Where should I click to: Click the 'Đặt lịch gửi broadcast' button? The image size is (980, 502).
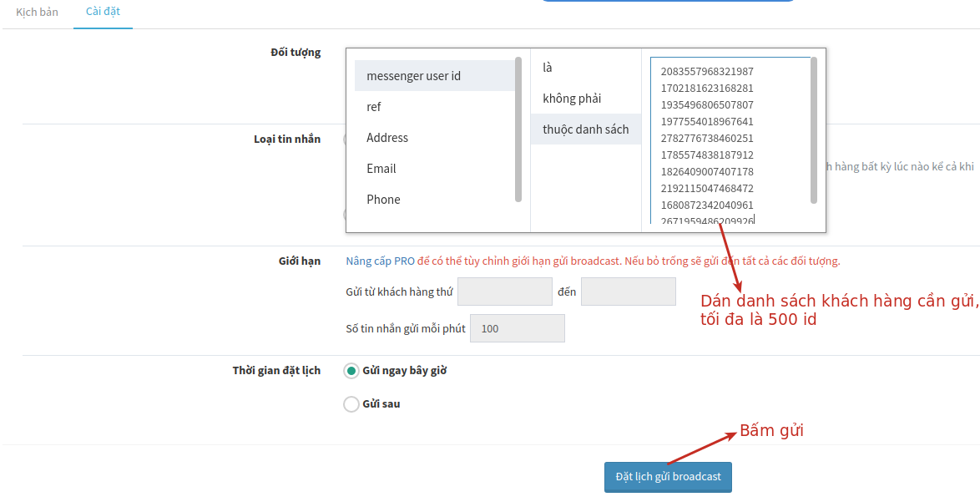(x=668, y=477)
